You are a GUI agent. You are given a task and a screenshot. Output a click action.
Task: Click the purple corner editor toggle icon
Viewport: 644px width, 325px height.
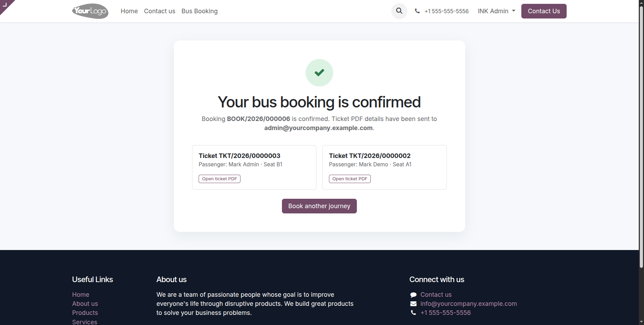(x=5, y=5)
